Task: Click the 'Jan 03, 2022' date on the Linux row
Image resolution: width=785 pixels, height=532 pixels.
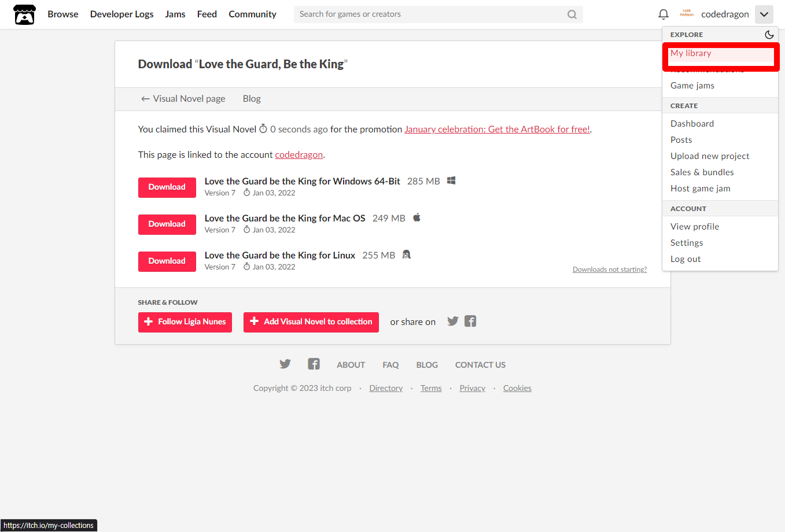Action: coord(274,267)
